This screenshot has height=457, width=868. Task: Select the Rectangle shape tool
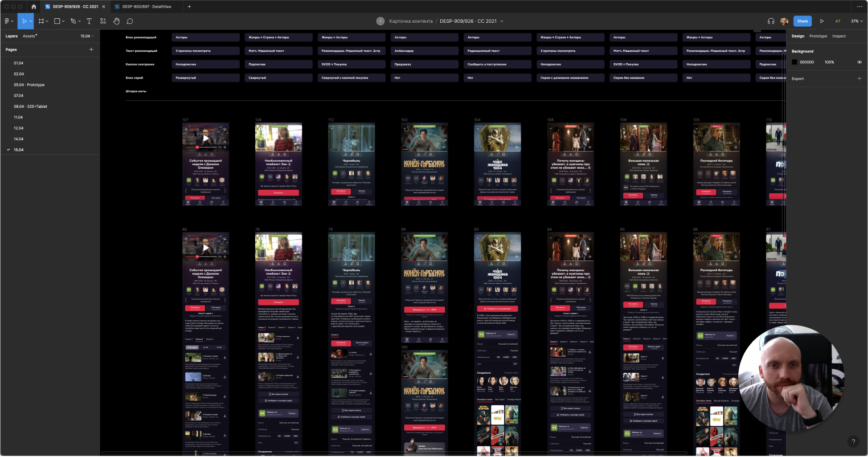pyautogui.click(x=56, y=21)
